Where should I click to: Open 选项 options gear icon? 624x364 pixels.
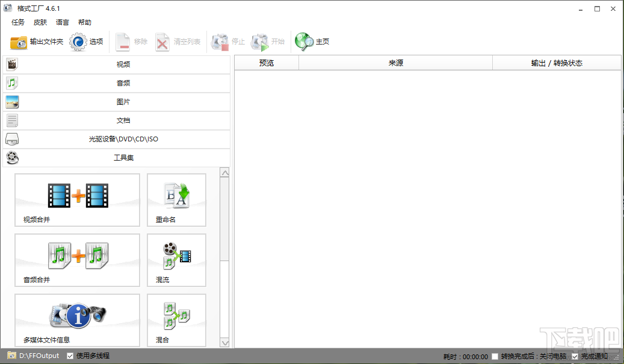pos(78,42)
